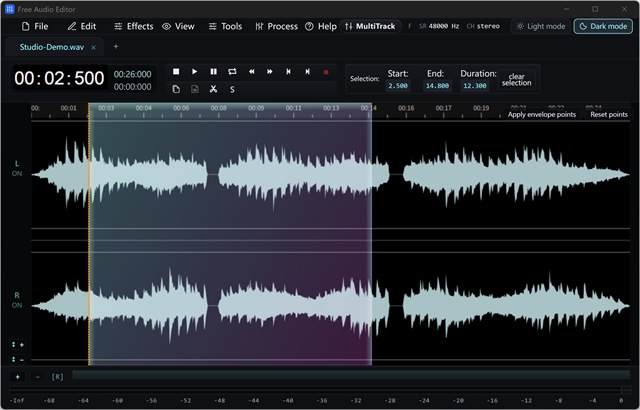Open the Edit menu
The height and width of the screenshot is (410, 640).
pyautogui.click(x=82, y=27)
